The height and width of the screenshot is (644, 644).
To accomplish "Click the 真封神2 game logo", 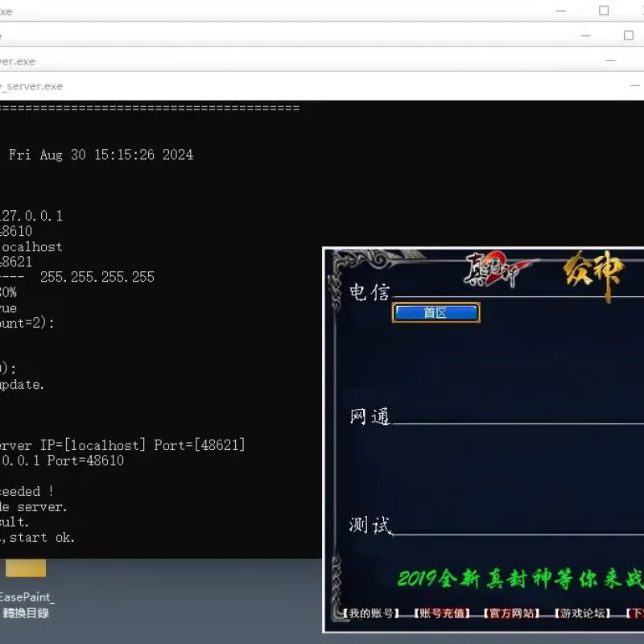I will coord(500,269).
